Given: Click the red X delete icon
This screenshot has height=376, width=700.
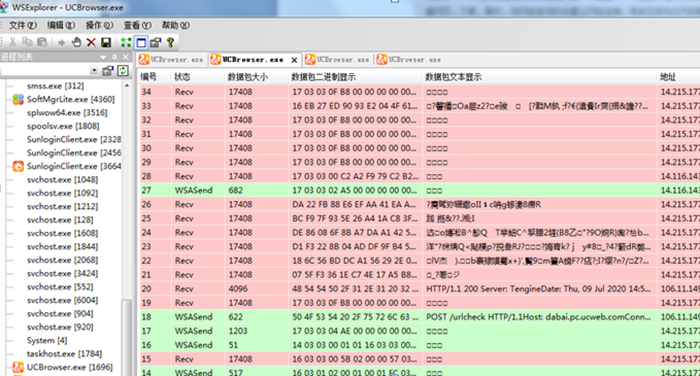Looking at the screenshot, I should (x=91, y=42).
